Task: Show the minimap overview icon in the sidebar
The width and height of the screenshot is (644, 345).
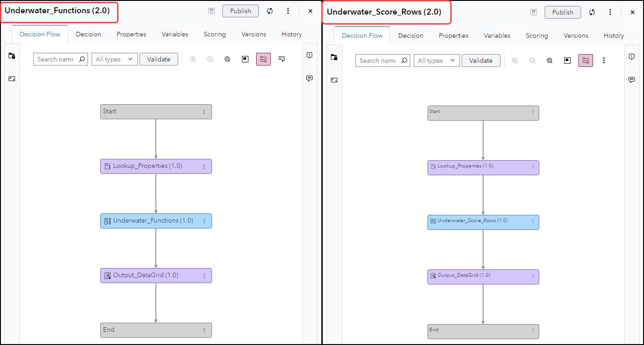Action: click(x=12, y=78)
